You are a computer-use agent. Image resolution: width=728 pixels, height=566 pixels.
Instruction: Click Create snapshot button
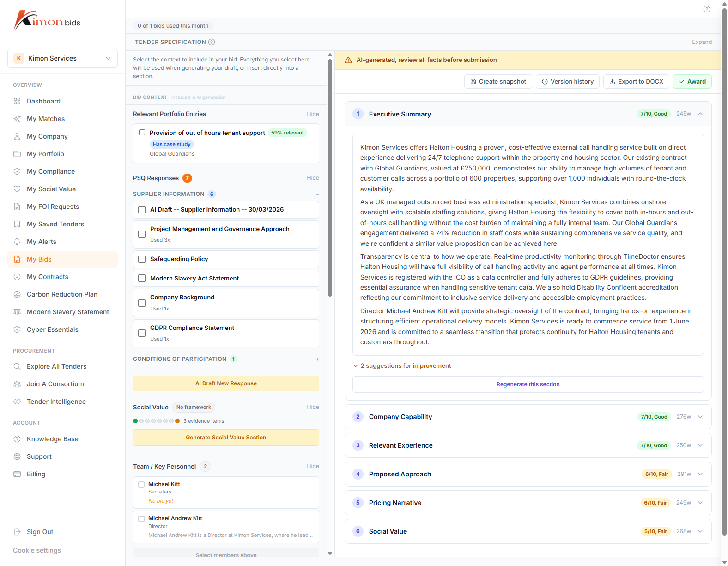pyautogui.click(x=498, y=82)
